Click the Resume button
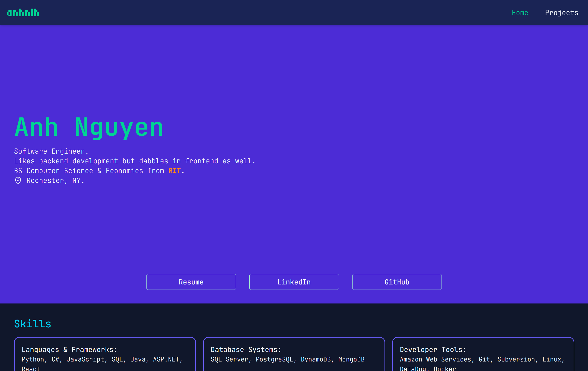The height and width of the screenshot is (371, 588). coord(191,282)
